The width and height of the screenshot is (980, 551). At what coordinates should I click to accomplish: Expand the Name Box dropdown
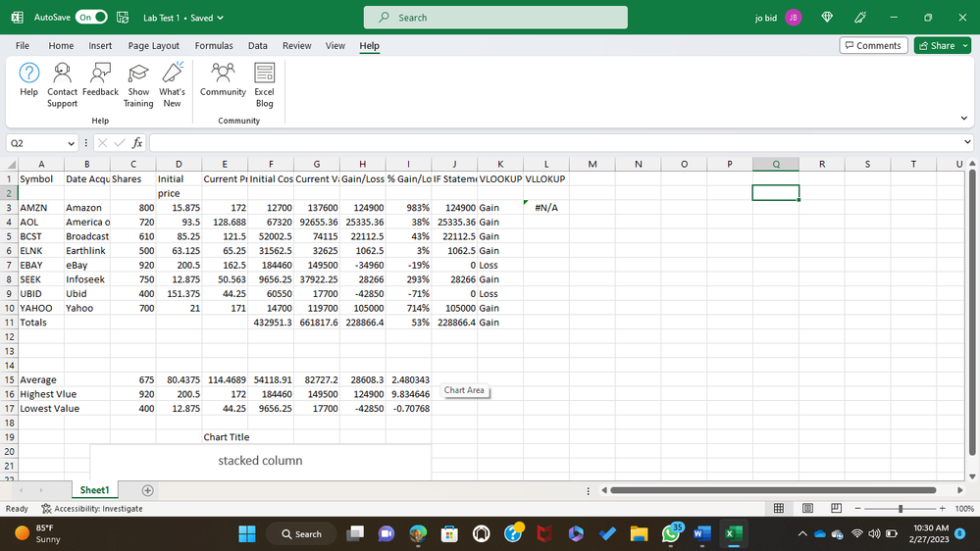tap(72, 143)
